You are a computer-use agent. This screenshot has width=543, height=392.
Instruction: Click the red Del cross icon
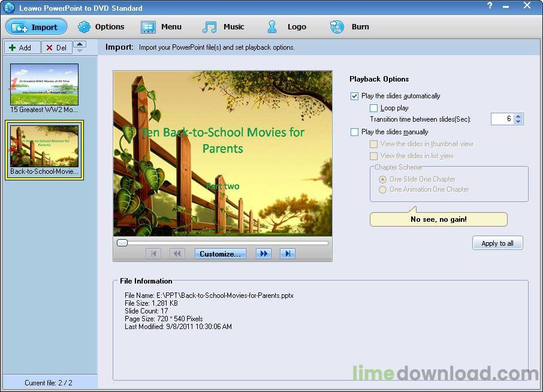point(49,47)
